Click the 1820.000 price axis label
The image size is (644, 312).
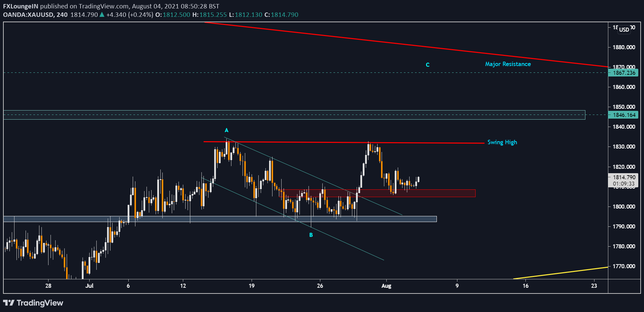coord(624,167)
